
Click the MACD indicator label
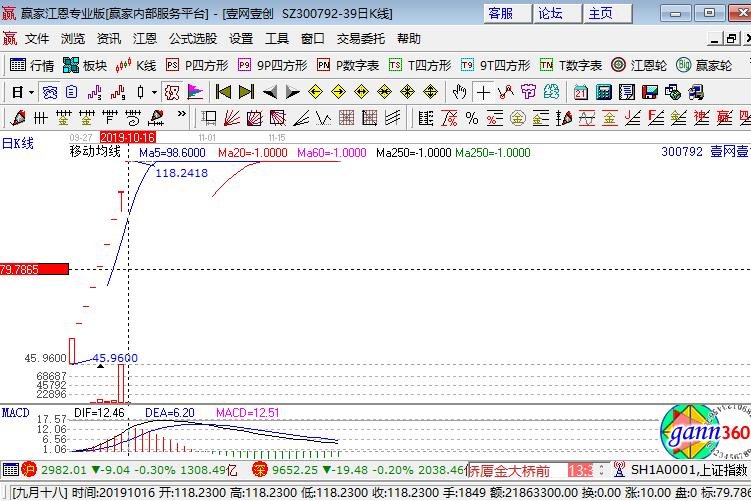(x=15, y=412)
